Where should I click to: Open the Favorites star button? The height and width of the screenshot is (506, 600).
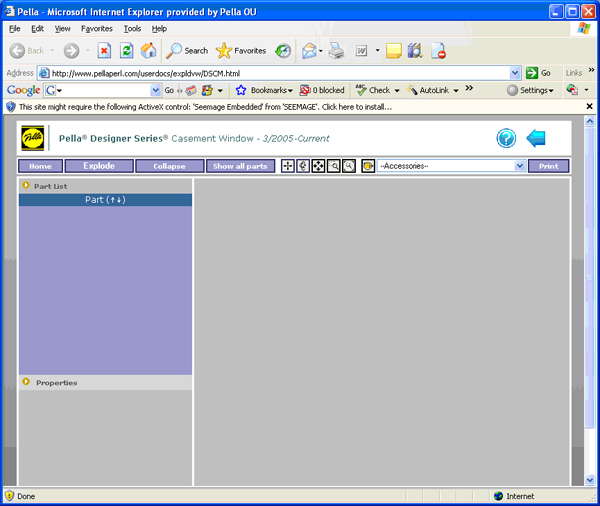pyautogui.click(x=241, y=51)
